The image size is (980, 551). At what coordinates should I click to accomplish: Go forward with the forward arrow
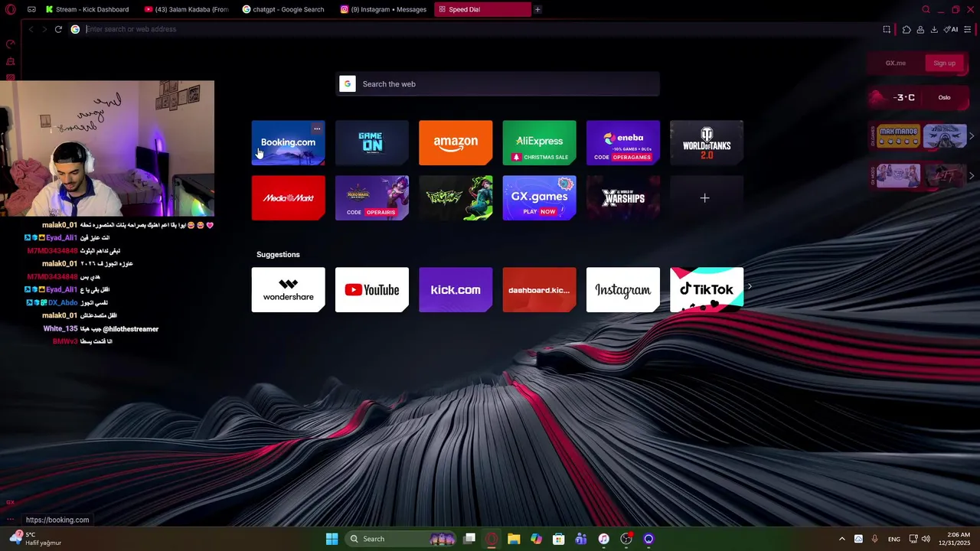44,29
